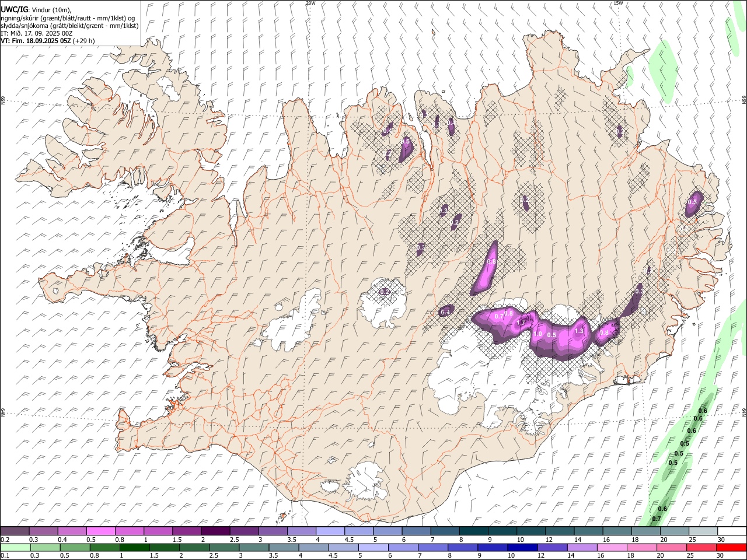Screen dimensions: 747x560
Task: Click the 0.8 swatch in lower rain legend
Action: click(x=105, y=547)
